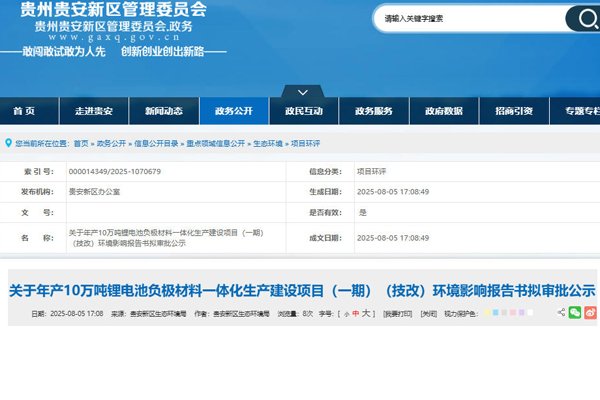Open the 走进贵安 navigation tab
This screenshot has height=400, width=600.
click(x=94, y=111)
